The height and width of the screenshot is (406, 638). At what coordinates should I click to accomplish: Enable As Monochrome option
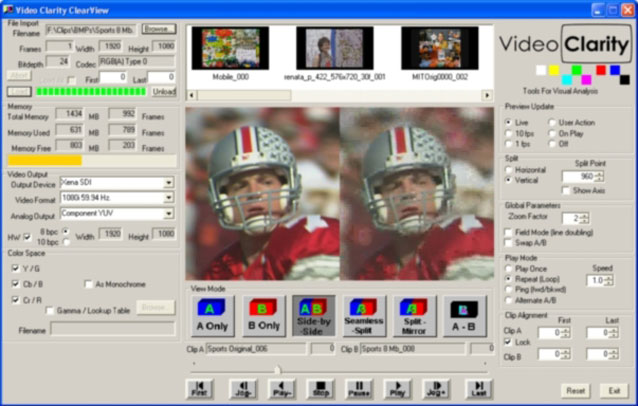click(x=88, y=284)
